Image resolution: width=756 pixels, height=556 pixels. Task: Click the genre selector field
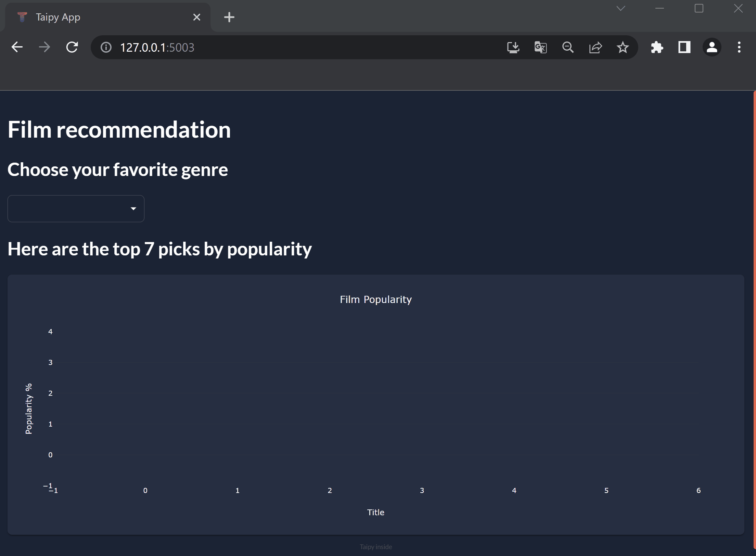tap(68, 209)
